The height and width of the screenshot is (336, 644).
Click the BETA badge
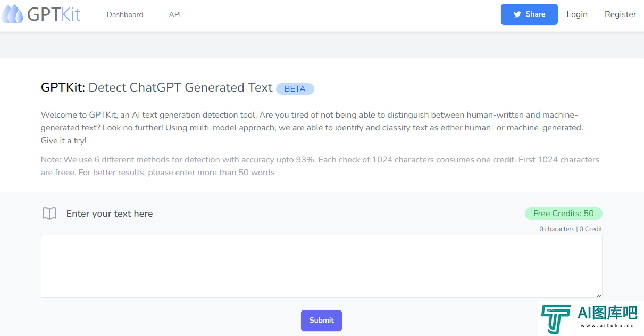[x=295, y=89]
